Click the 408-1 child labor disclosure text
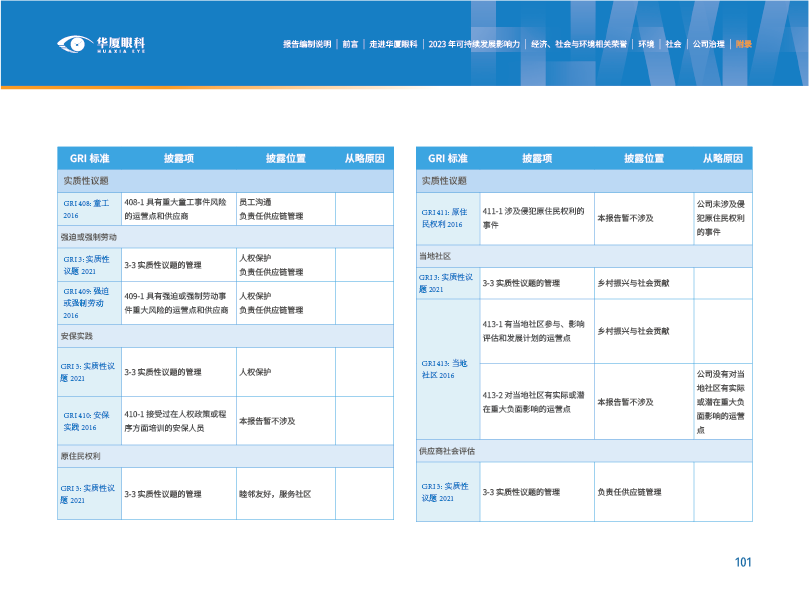Screen dimensions: 809x596 coord(176,209)
